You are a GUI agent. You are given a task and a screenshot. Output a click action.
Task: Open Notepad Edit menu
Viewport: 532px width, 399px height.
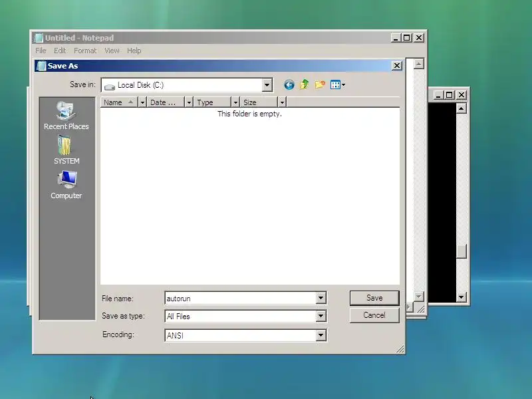point(60,51)
